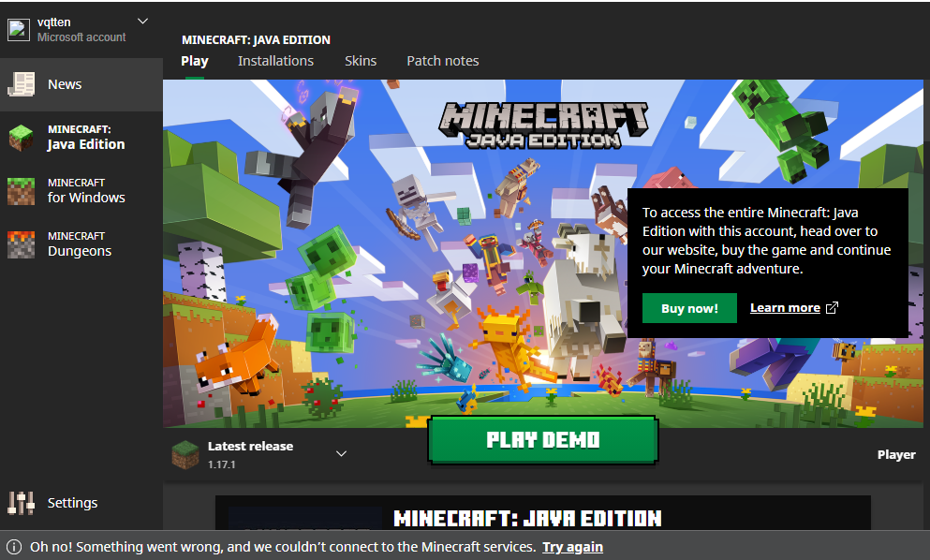This screenshot has height=560, width=930.
Task: Open the Minecraft: Java Edition news card
Action: [542, 512]
